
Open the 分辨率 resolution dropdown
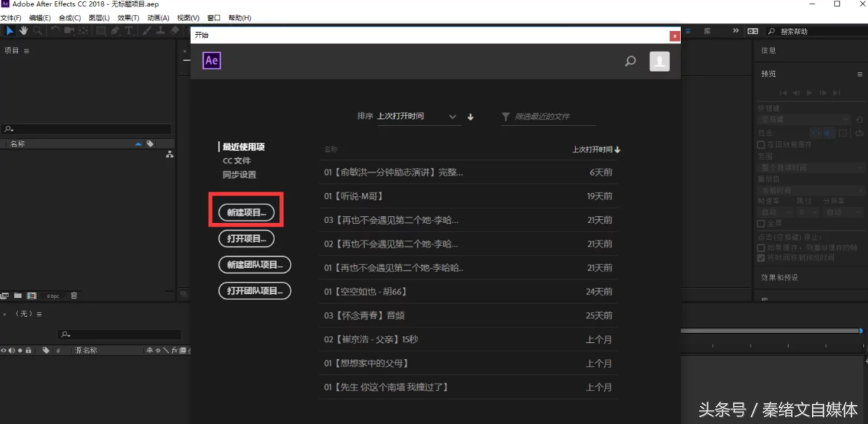843,212
